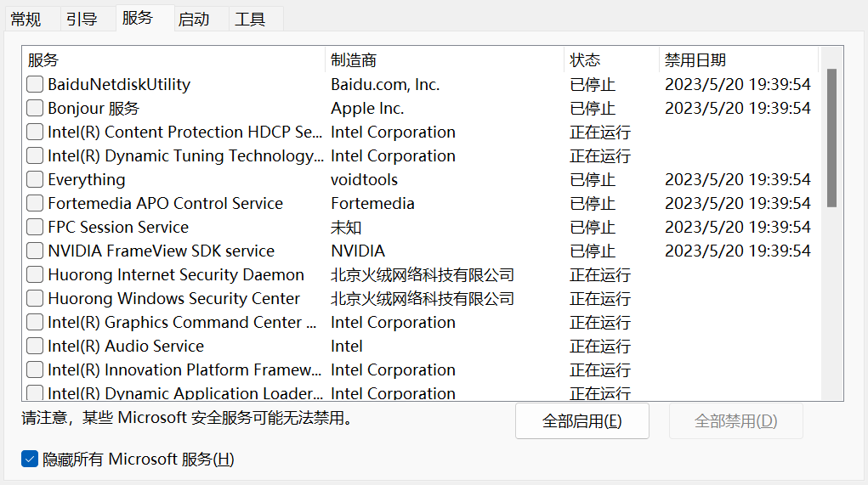
Task: Enable NVIDIA FrameView SDK service checkbox
Action: pyautogui.click(x=35, y=251)
